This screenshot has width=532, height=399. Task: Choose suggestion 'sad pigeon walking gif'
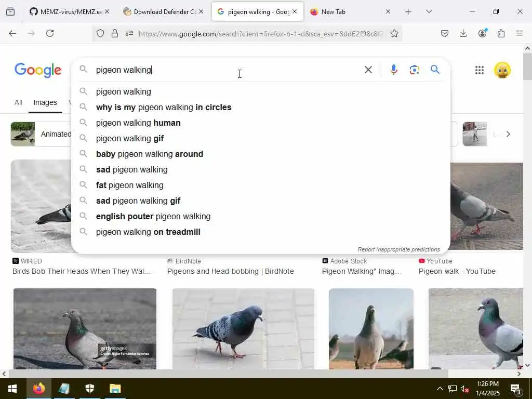[261, 201]
